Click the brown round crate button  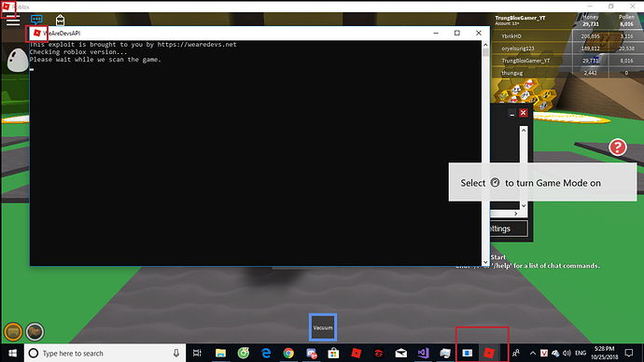coord(35,331)
